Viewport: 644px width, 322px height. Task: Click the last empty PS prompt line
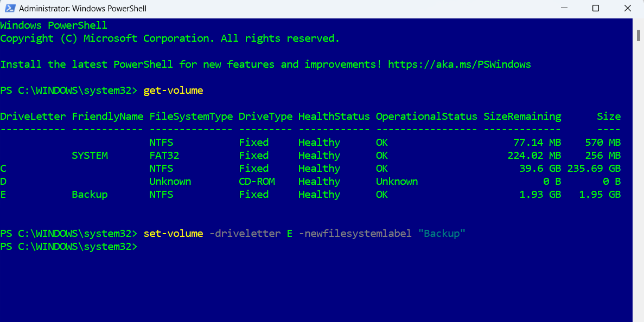coord(68,247)
